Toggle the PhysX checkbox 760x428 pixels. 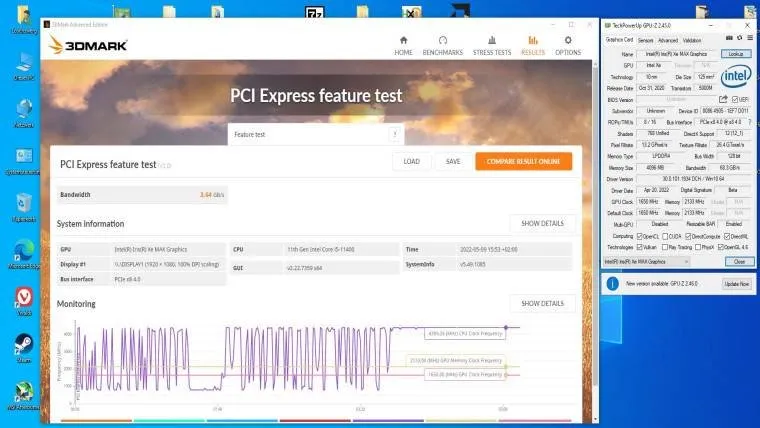tap(697, 247)
